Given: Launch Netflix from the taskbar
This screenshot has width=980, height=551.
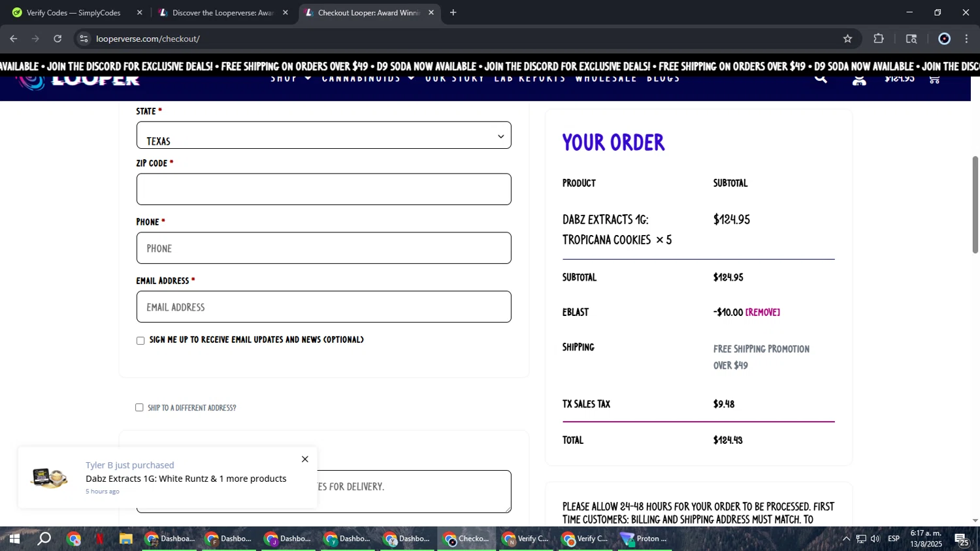Looking at the screenshot, I should click(100, 539).
